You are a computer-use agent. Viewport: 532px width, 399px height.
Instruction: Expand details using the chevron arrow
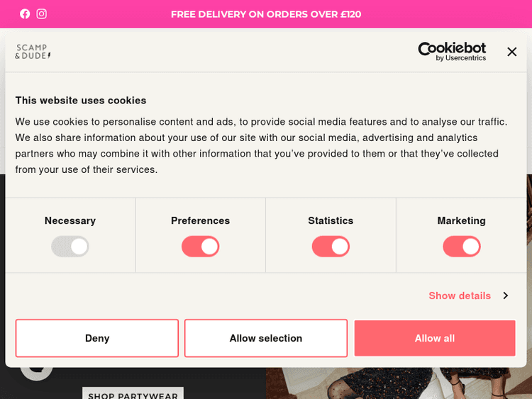click(506, 296)
